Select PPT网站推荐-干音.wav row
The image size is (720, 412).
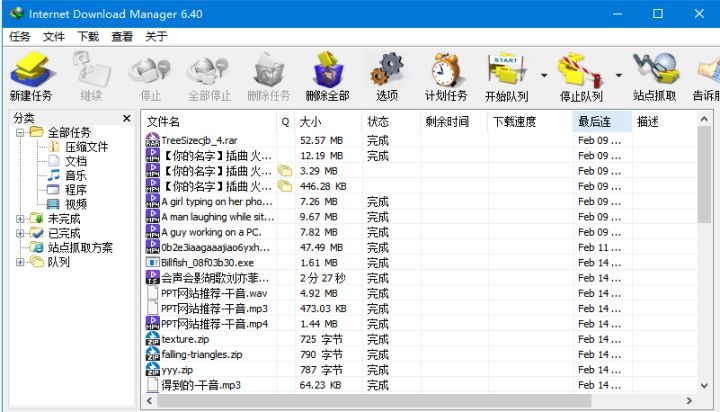(419, 293)
